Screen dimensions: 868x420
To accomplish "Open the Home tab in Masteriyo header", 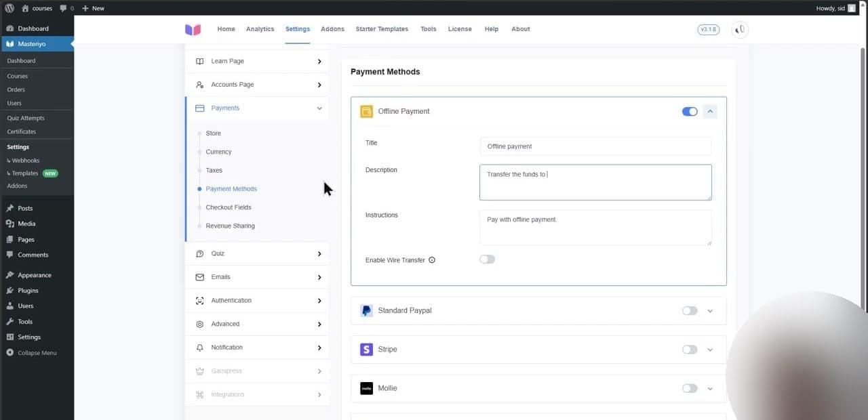I will (x=226, y=29).
